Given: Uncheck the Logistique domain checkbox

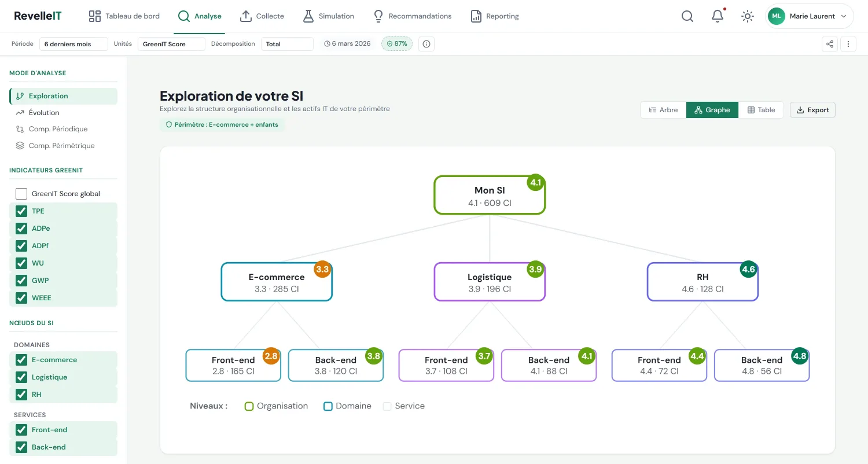Looking at the screenshot, I should pos(21,377).
